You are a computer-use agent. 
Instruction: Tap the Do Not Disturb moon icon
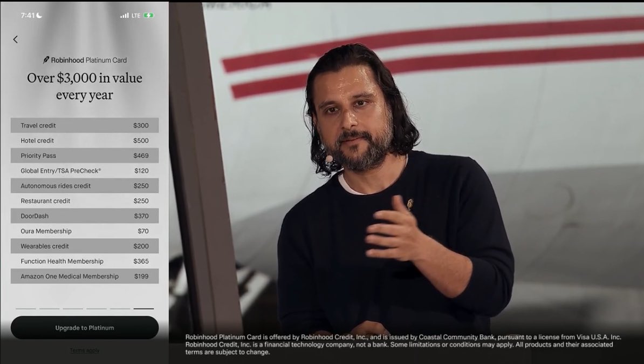point(39,16)
